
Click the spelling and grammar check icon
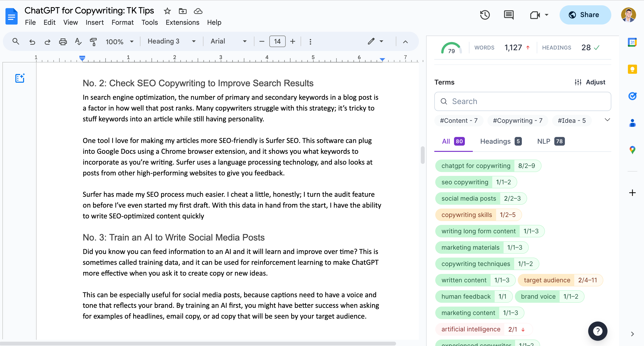(78, 42)
